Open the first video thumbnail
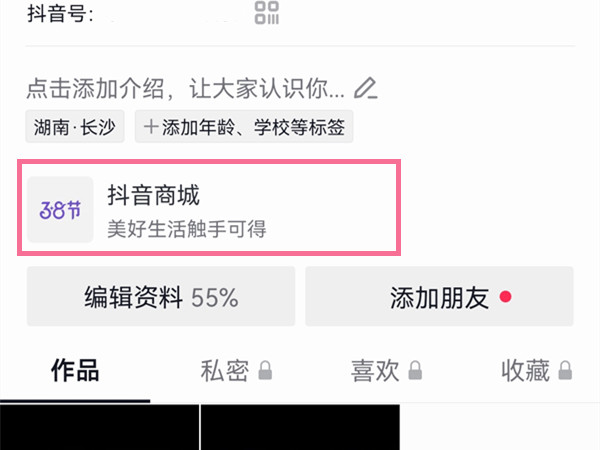The image size is (600, 450). pyautogui.click(x=99, y=427)
